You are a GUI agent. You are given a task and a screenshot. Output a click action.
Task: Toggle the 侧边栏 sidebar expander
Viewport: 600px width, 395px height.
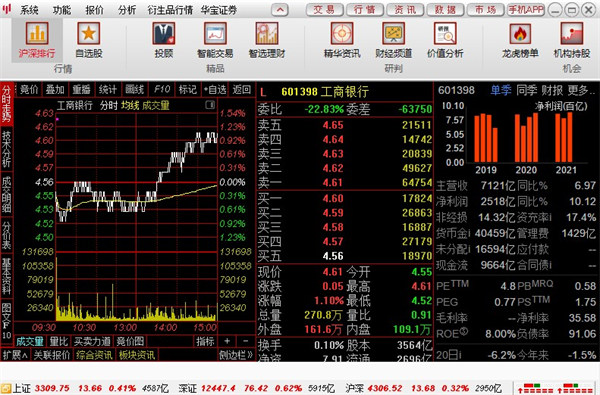[x=236, y=355]
